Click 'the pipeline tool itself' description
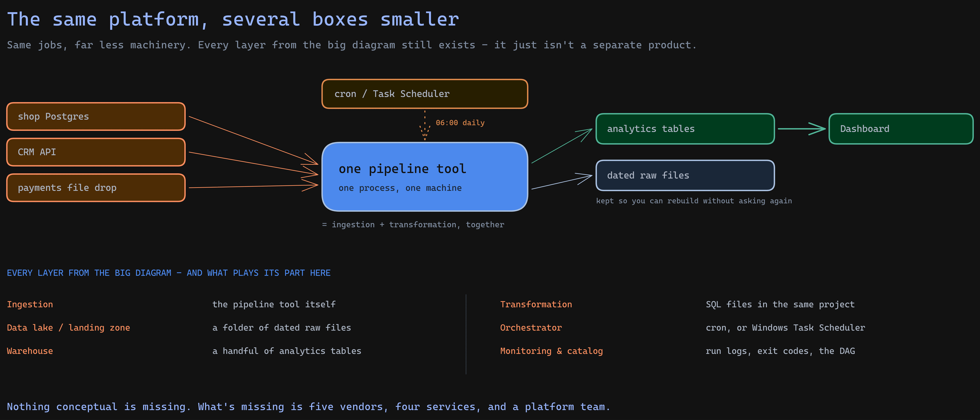Image resolution: width=980 pixels, height=420 pixels. pyautogui.click(x=274, y=304)
